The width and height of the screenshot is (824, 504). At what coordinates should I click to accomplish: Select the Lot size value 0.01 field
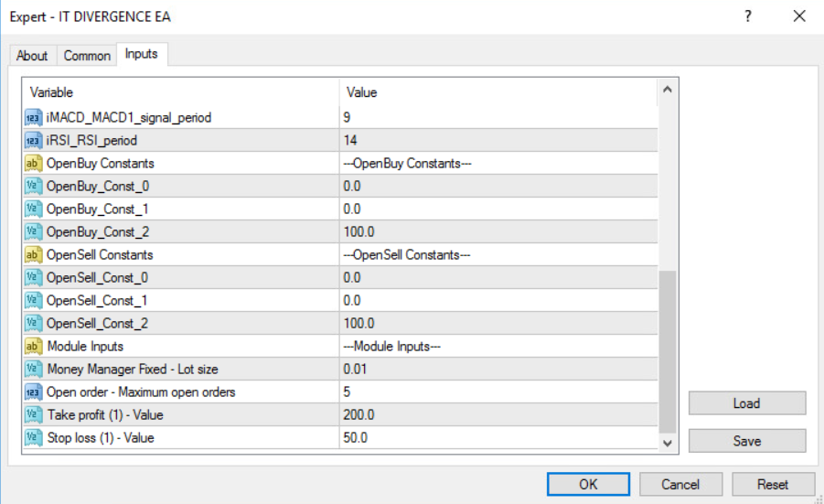498,369
